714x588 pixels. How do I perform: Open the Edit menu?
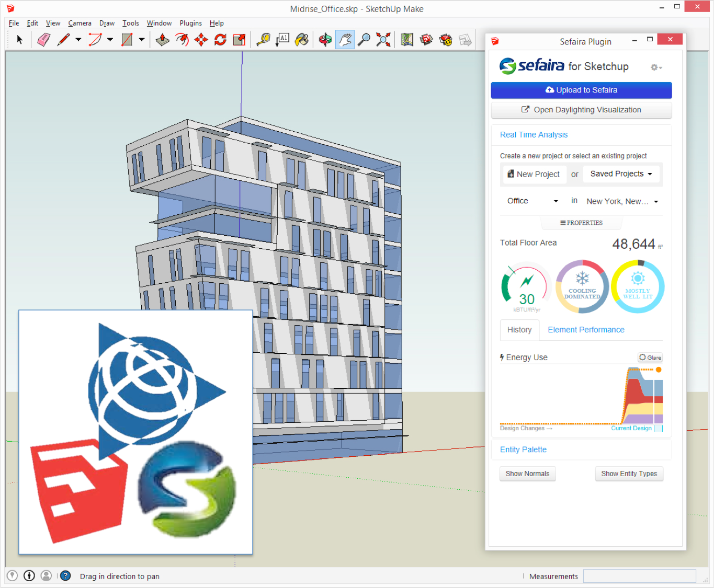tap(32, 23)
